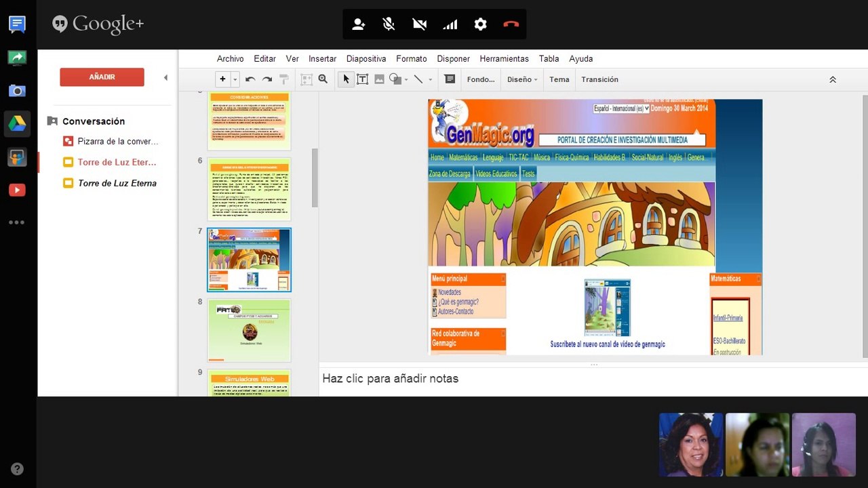
Task: Open the Editar menu
Action: coord(265,59)
